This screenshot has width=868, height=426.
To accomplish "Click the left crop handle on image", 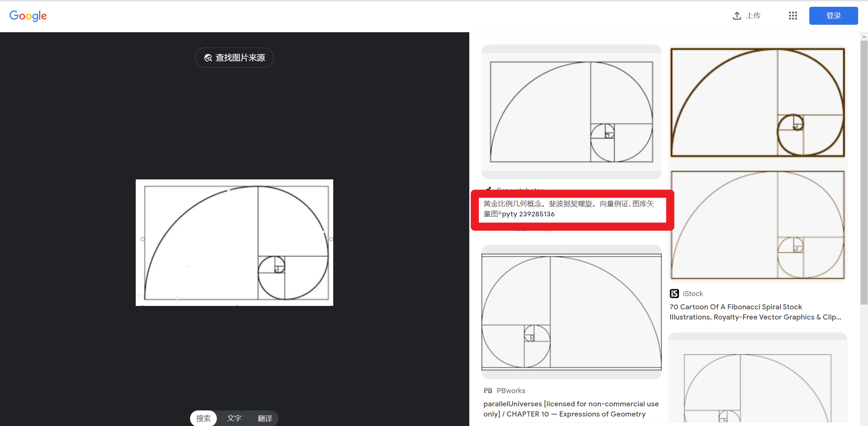I will click(143, 239).
